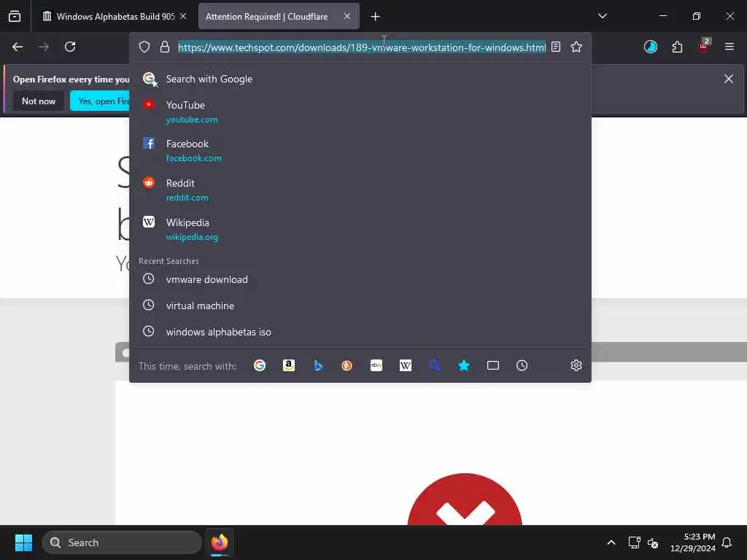Open the notifications bell icon

coord(727,542)
